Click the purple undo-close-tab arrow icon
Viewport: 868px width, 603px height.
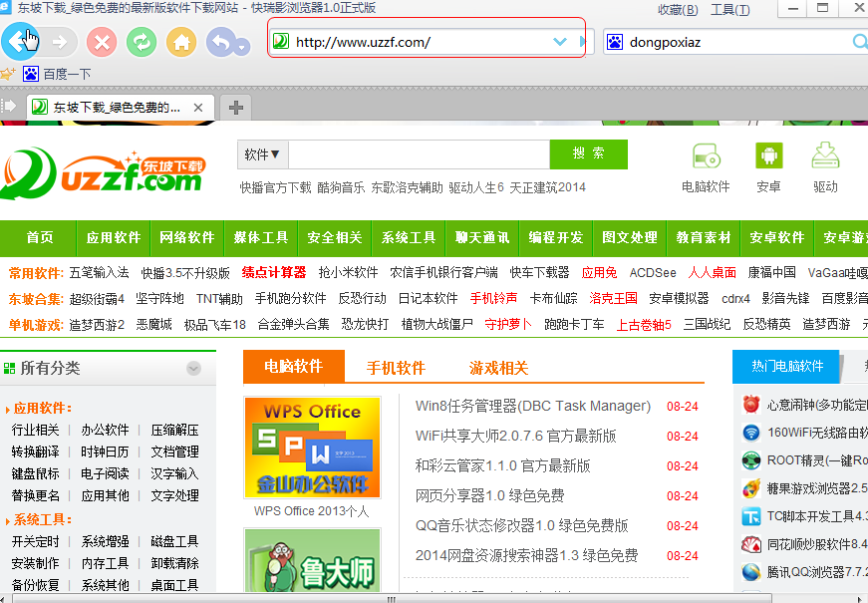[x=220, y=42]
